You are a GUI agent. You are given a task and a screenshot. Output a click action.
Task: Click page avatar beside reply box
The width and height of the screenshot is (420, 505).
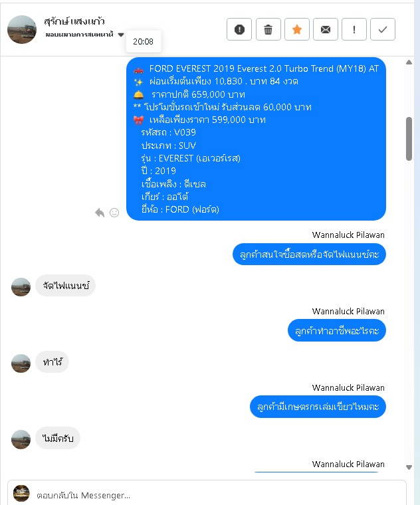[x=21, y=494]
